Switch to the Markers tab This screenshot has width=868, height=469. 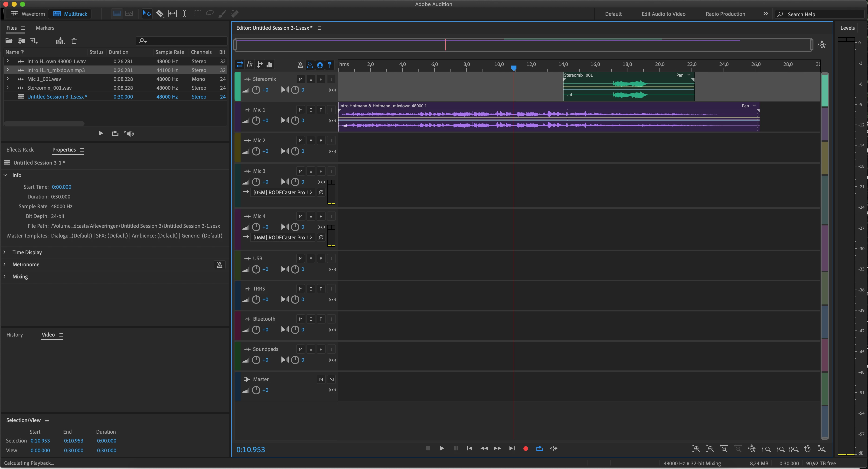(x=45, y=28)
